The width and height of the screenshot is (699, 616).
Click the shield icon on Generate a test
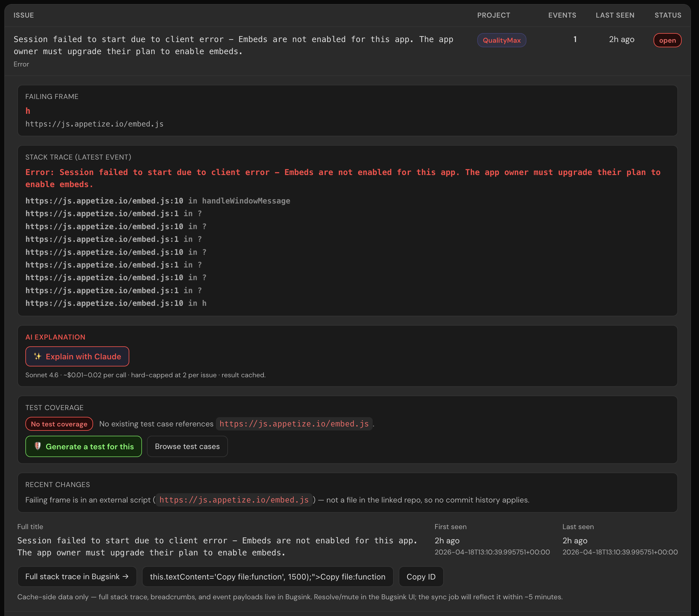click(x=39, y=447)
